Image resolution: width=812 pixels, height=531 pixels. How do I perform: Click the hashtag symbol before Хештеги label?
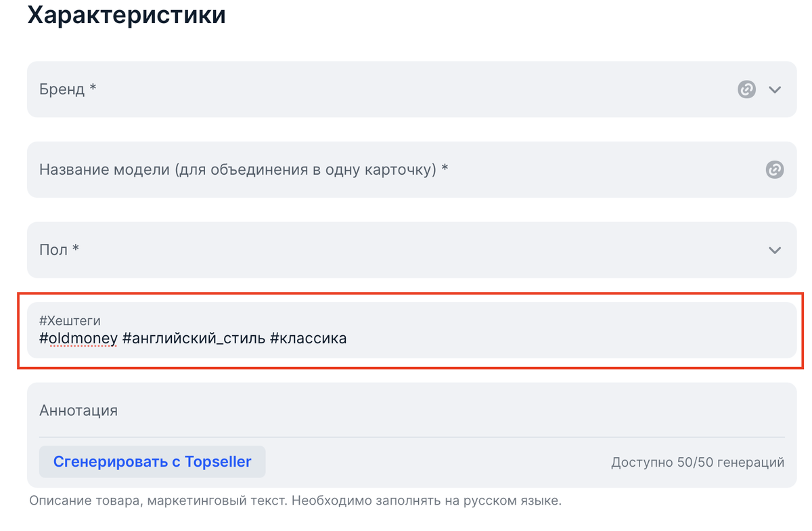[x=43, y=320]
